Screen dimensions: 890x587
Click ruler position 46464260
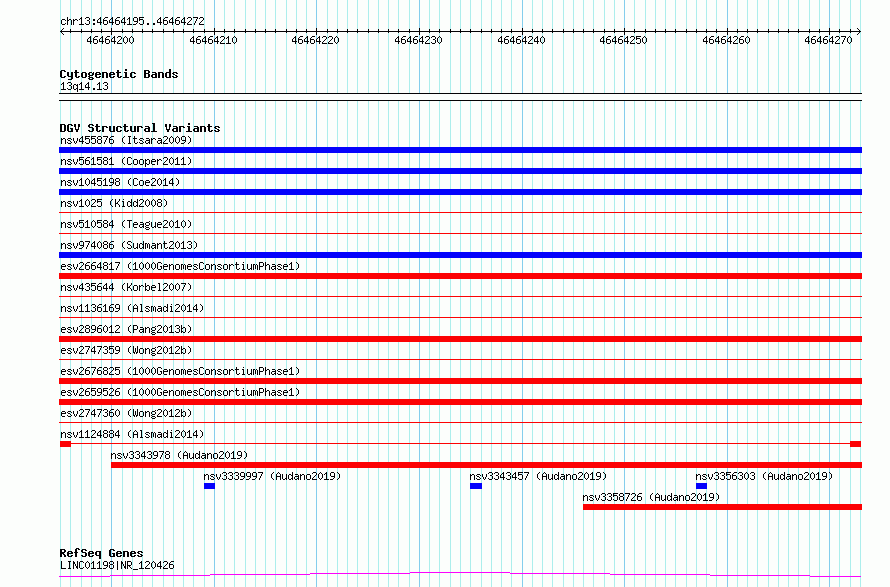(x=727, y=40)
